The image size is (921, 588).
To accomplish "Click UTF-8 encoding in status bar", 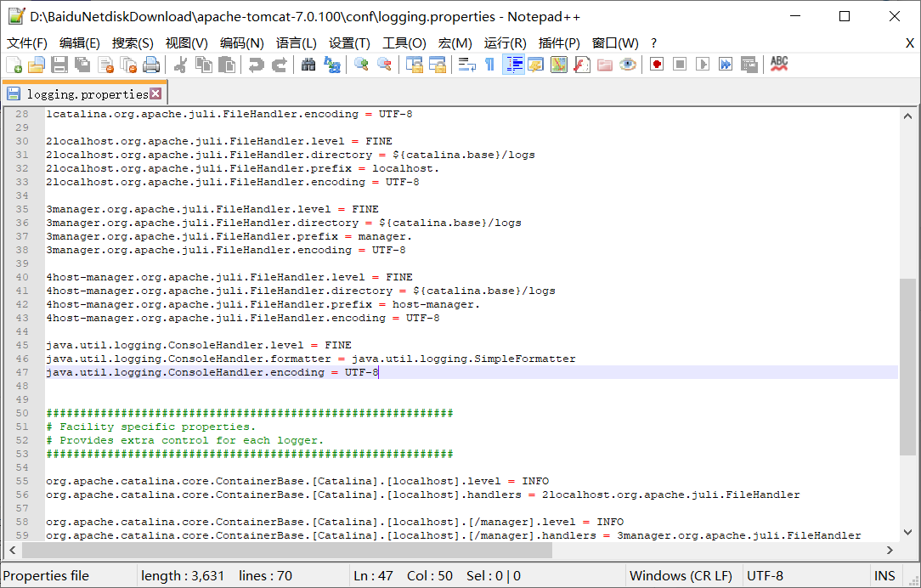I will 765,575.
